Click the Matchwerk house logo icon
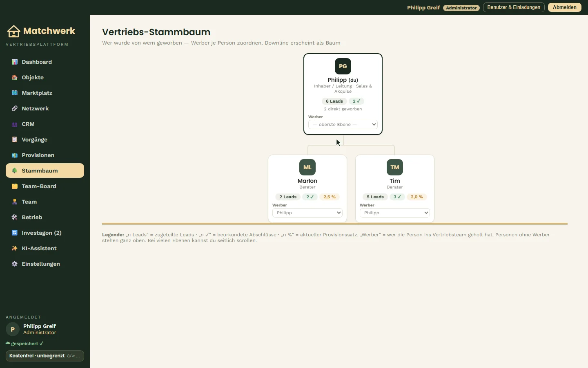This screenshot has width=588, height=368. click(13, 31)
